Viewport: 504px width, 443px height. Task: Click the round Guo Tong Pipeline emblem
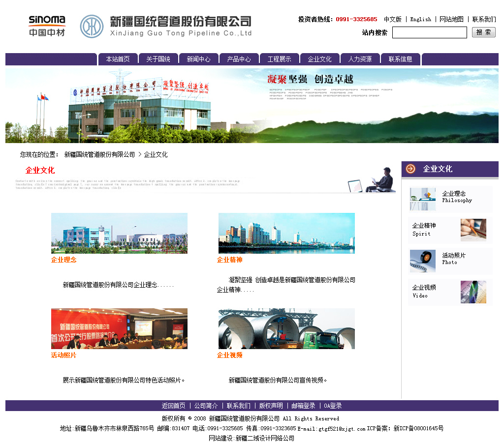click(92, 26)
